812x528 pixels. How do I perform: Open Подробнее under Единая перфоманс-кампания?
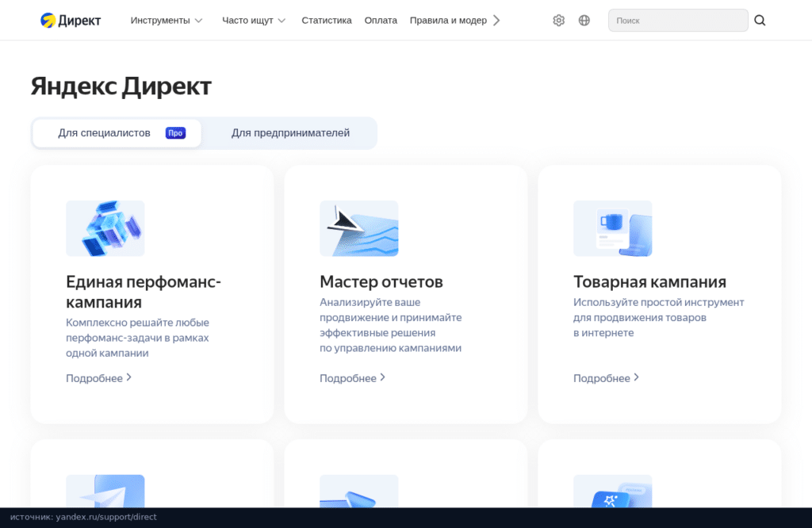tap(98, 378)
